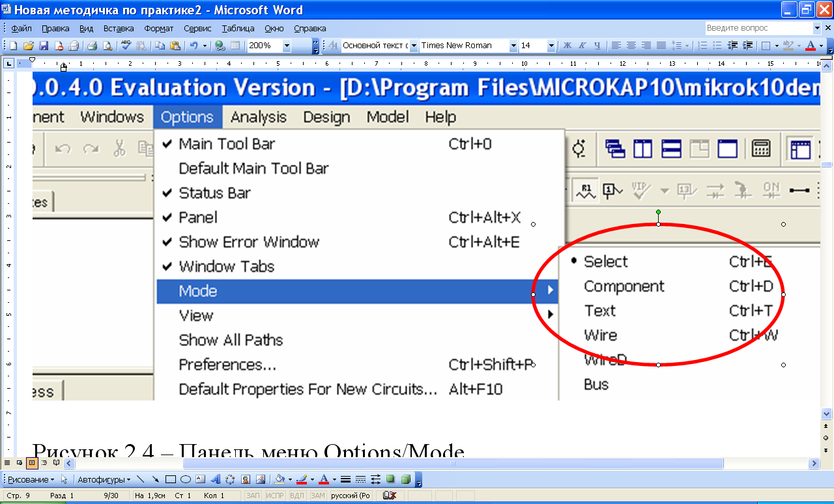Toggle bold (Ж) formatting
Viewport: 834px width, 504px height.
567,46
